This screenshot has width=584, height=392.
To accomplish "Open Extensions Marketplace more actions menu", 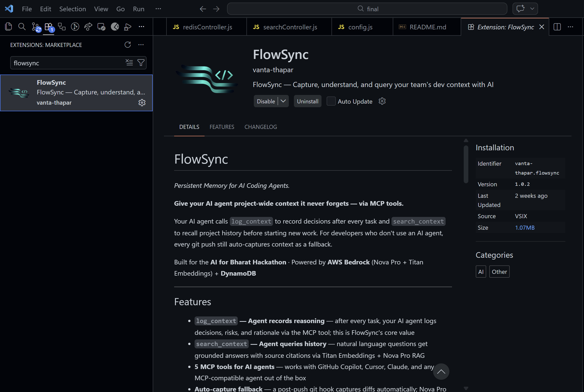I will click(141, 45).
